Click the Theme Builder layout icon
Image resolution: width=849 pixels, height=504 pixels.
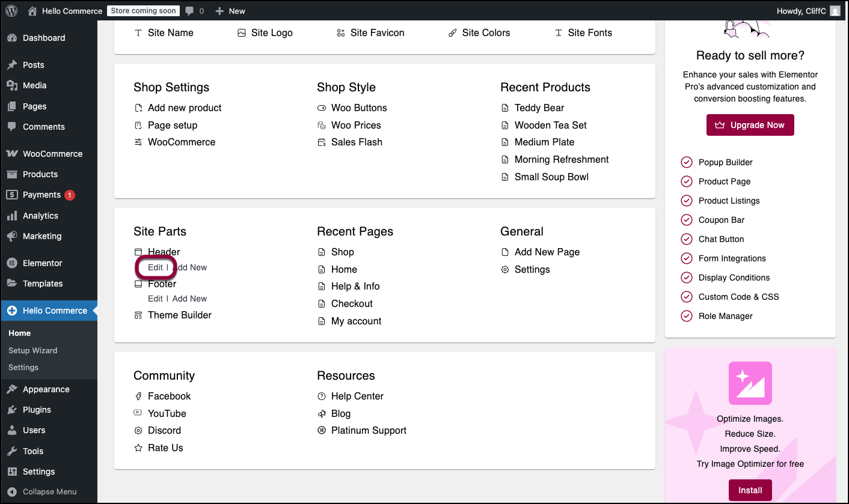click(138, 315)
